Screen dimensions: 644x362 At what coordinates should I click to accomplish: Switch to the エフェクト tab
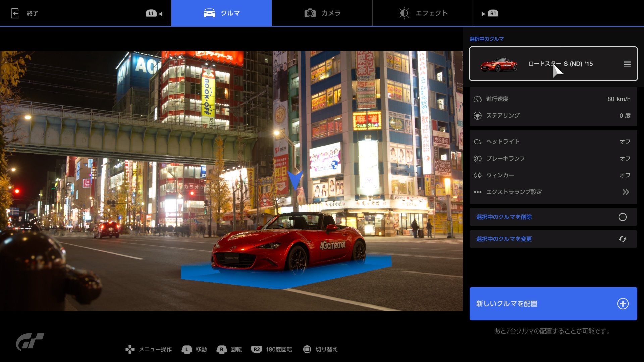[x=423, y=13]
